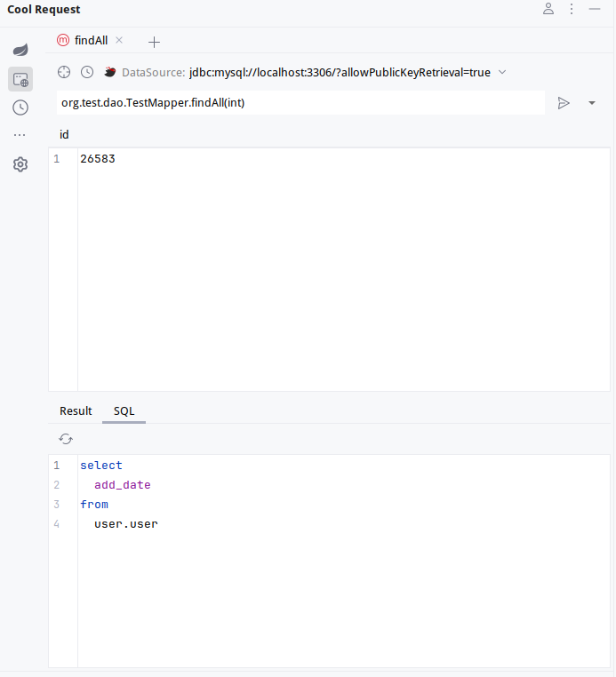Screen dimensions: 616x677
Task: Refresh the SQL output with reload icon
Action: [x=66, y=439]
